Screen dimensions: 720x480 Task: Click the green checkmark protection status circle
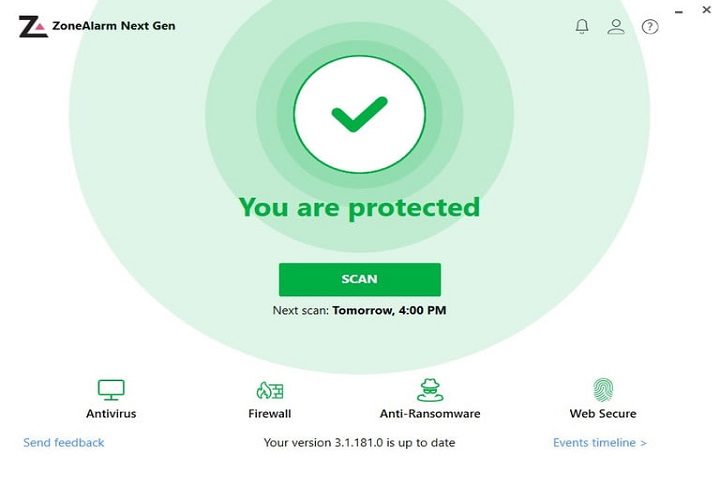(x=360, y=114)
